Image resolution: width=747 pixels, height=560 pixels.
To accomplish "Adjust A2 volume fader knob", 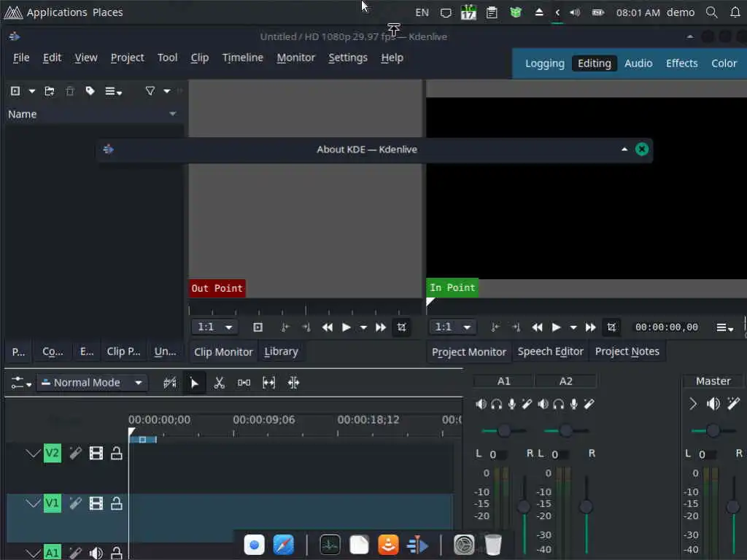I will click(586, 507).
